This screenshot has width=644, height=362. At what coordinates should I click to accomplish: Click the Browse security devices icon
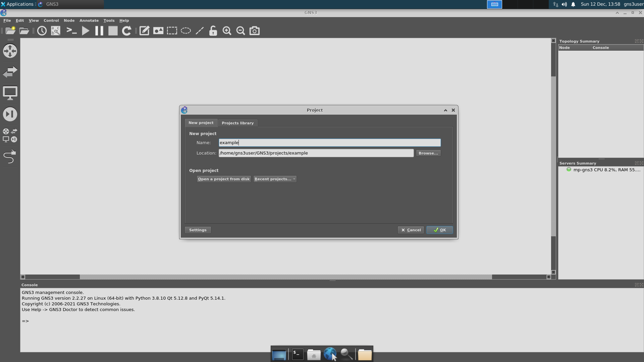[10, 114]
